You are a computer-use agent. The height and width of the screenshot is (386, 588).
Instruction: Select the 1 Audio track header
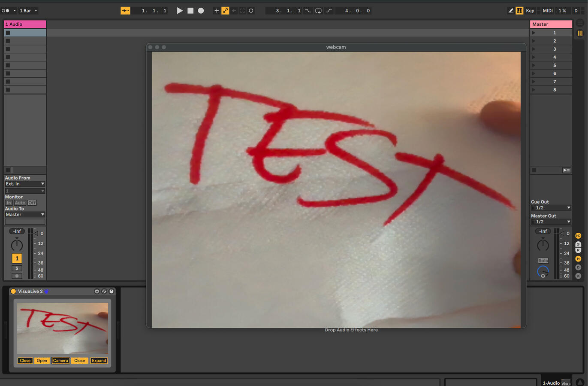(25, 24)
